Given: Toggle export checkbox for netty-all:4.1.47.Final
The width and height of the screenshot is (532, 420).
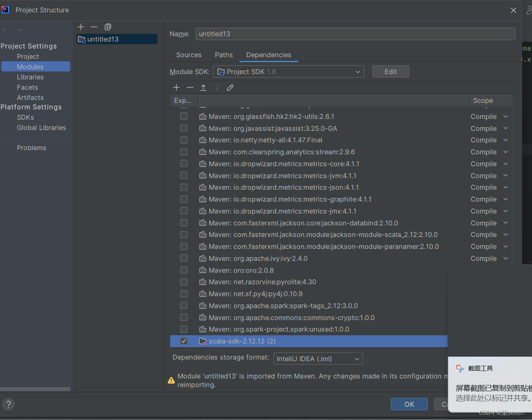Looking at the screenshot, I should 184,140.
